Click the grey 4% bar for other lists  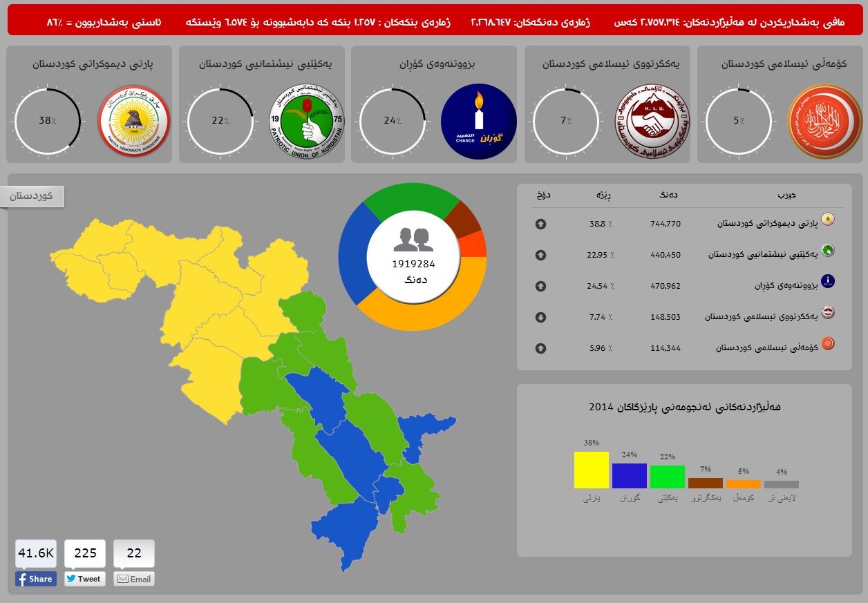coord(781,484)
